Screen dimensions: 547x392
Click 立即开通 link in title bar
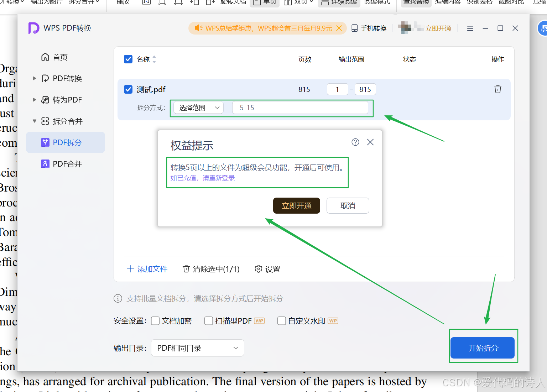pyautogui.click(x=438, y=28)
